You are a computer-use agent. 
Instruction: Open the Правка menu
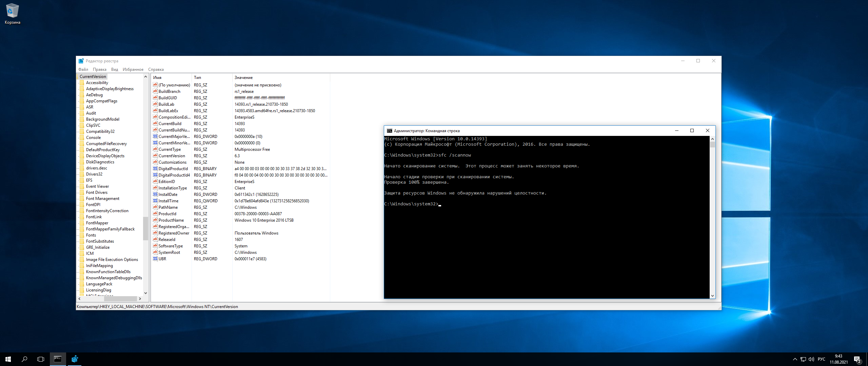pos(99,69)
